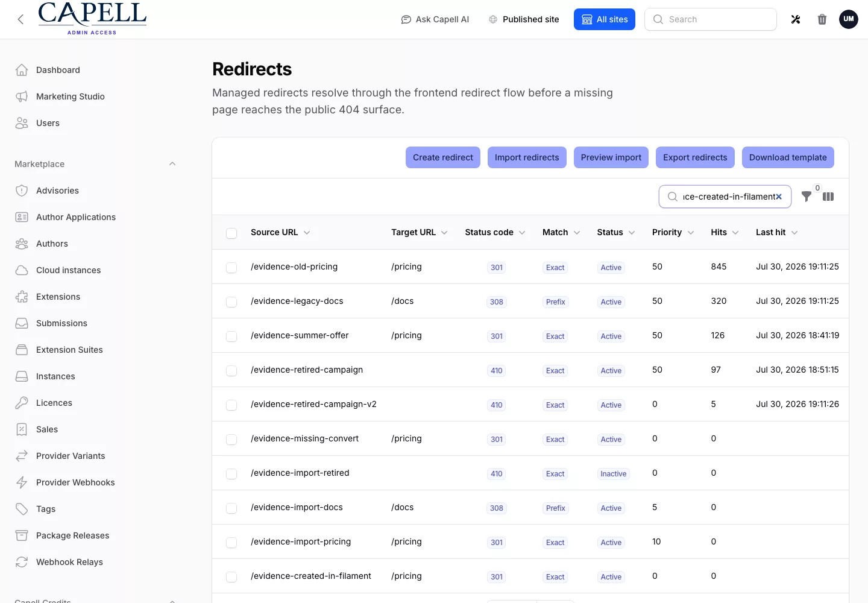The width and height of the screenshot is (868, 603).
Task: Click the Cloud instances cloud icon
Action: point(22,270)
